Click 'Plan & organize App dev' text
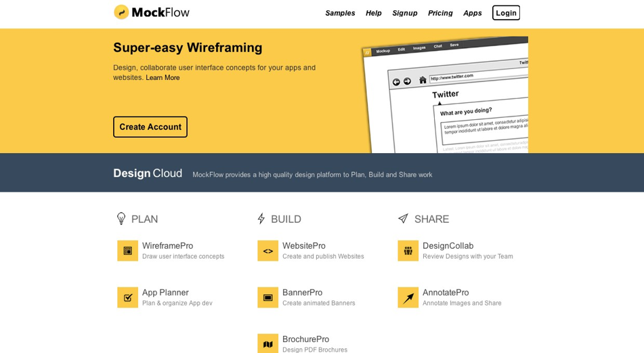This screenshot has height=353, width=644. [177, 304]
